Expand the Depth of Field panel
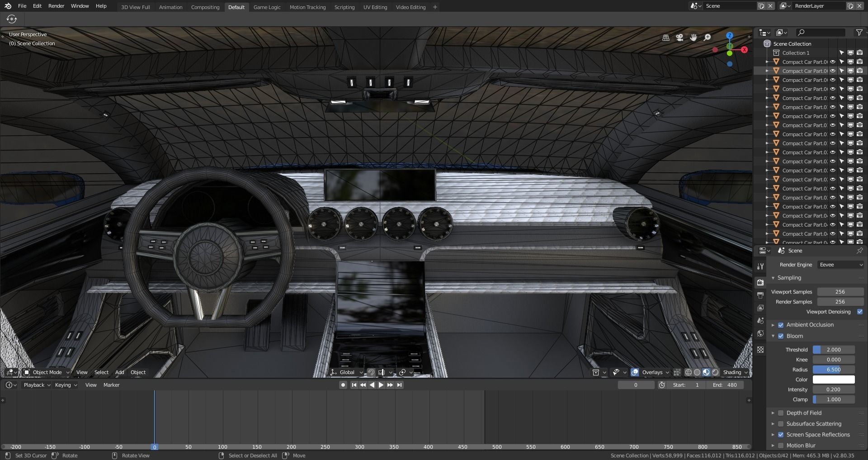This screenshot has width=868, height=460. [x=773, y=413]
